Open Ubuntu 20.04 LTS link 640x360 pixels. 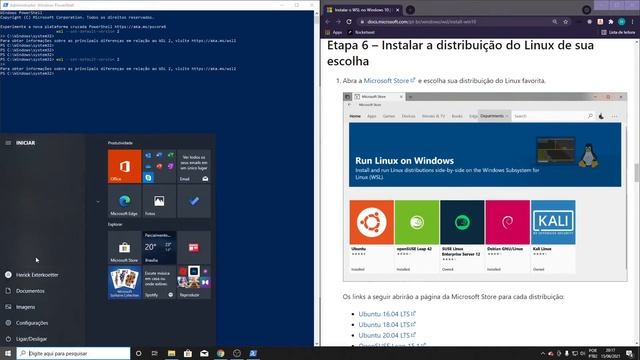point(387,335)
